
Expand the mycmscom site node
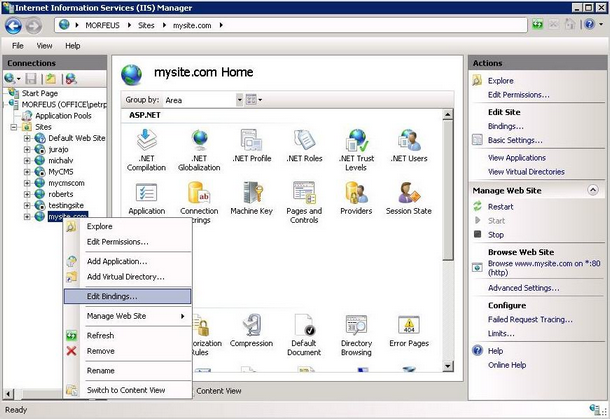[x=27, y=183]
